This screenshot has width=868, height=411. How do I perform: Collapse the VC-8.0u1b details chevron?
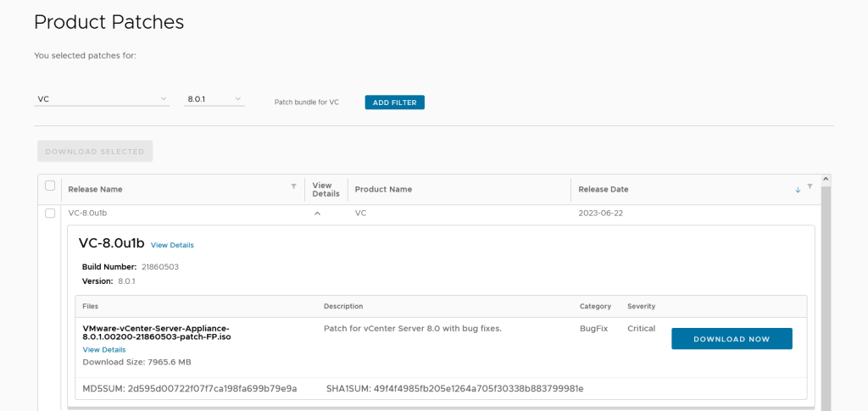(x=317, y=214)
